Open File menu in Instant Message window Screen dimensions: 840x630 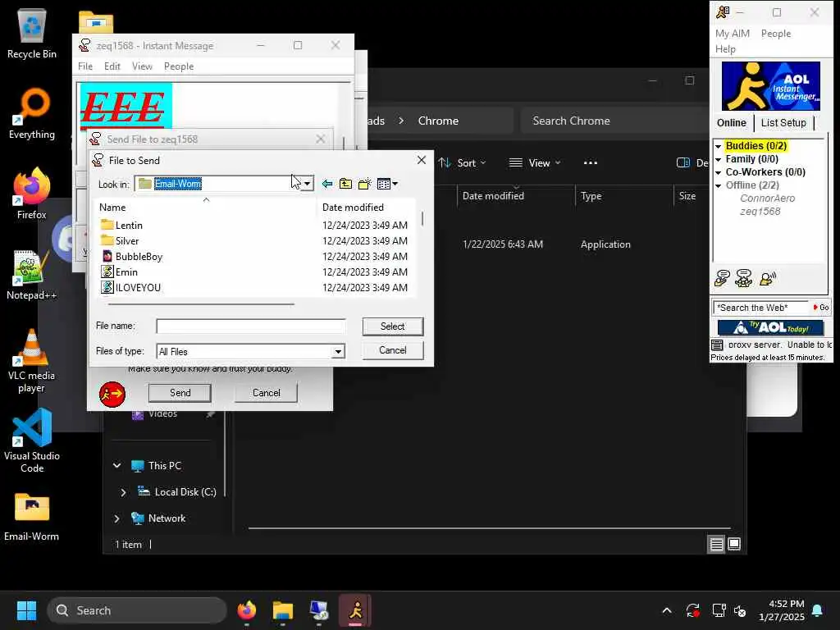pos(85,66)
